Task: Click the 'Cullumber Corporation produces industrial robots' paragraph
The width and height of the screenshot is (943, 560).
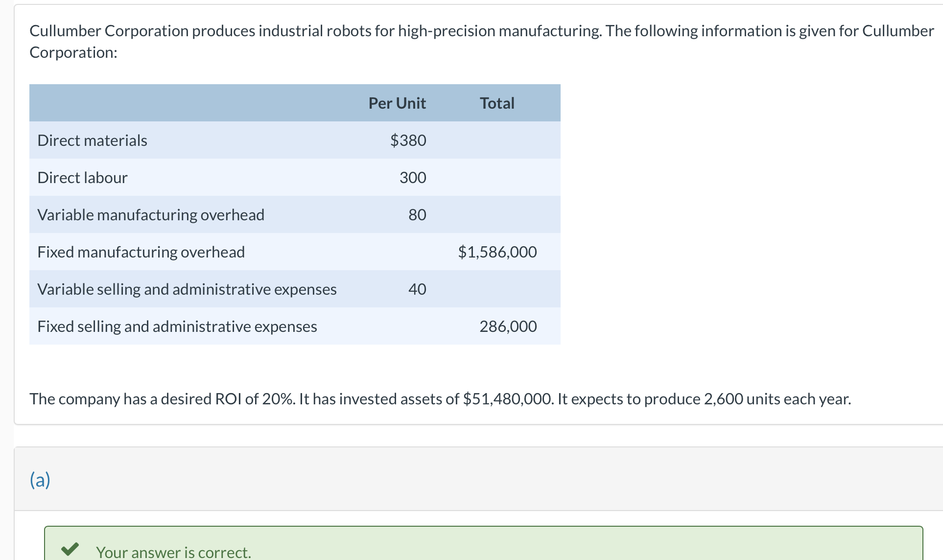Action: [482, 42]
